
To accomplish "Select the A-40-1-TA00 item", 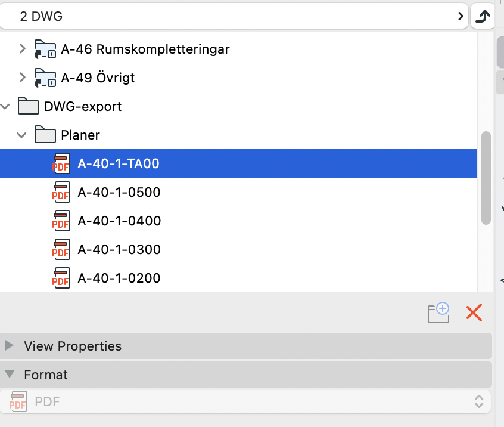I will [119, 163].
